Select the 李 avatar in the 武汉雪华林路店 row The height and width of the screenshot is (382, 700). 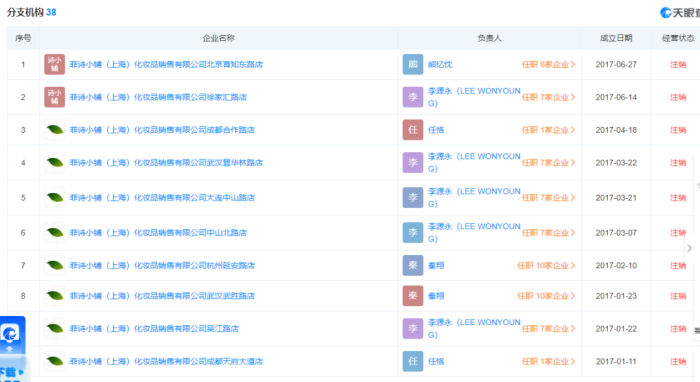[x=413, y=162]
